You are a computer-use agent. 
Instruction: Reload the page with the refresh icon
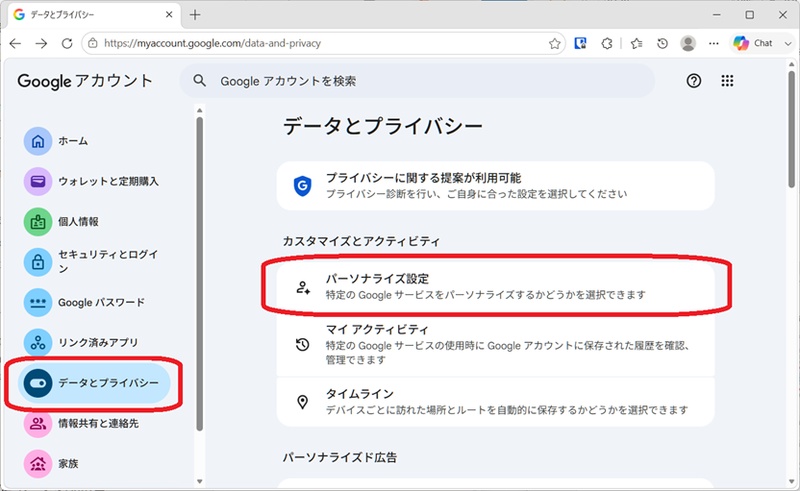tap(67, 43)
